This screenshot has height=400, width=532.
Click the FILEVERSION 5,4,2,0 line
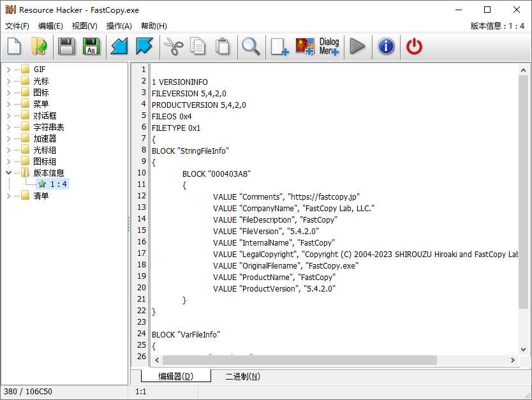[x=189, y=94]
